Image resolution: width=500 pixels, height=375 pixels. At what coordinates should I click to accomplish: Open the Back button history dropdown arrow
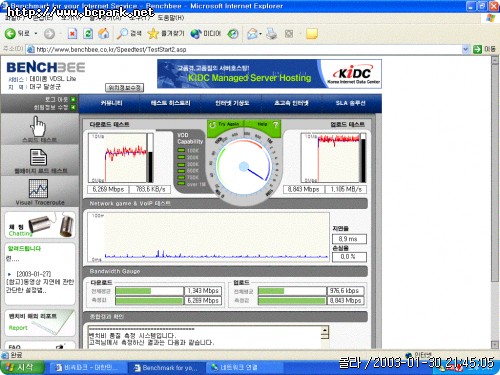click(36, 34)
